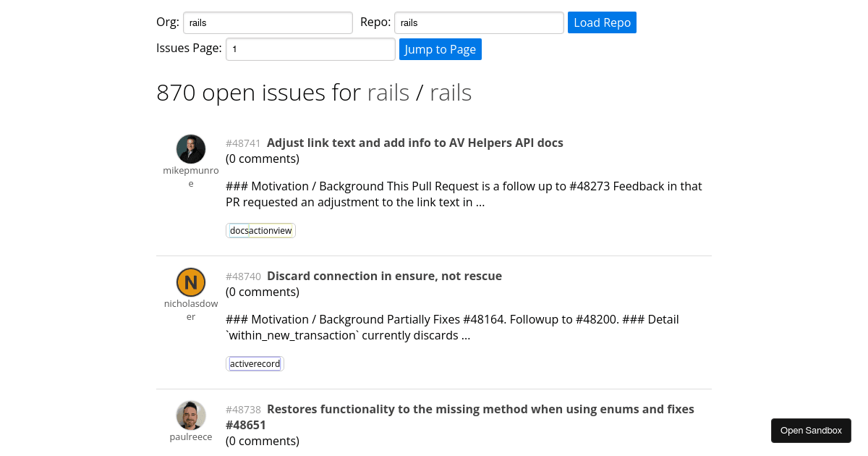Click the Issues Page number input
This screenshot has height=456, width=868.
tap(310, 49)
